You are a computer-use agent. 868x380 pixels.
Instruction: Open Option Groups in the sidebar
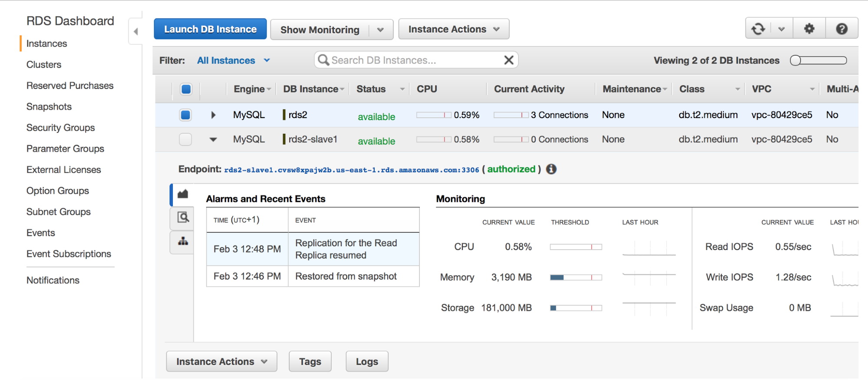[x=57, y=191]
